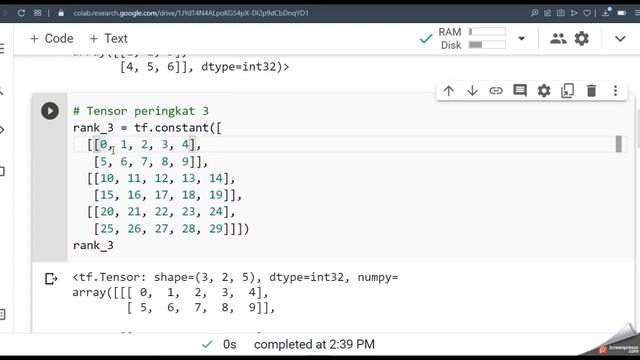Viewport: 640px width, 360px height.
Task: Open browser easy setup menu icon
Action: click(x=637, y=13)
